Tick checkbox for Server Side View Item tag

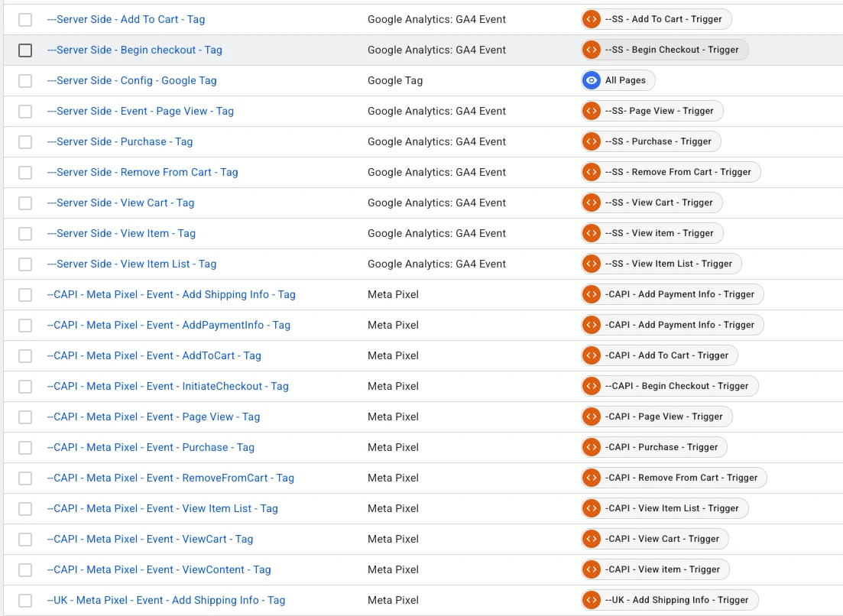tap(25, 234)
